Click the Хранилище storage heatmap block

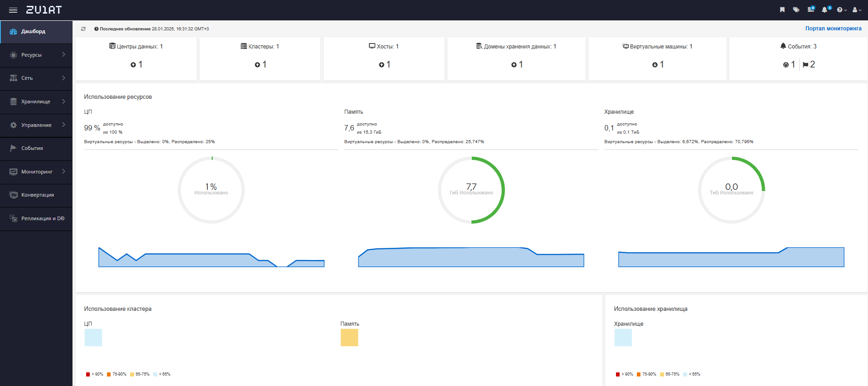click(623, 338)
